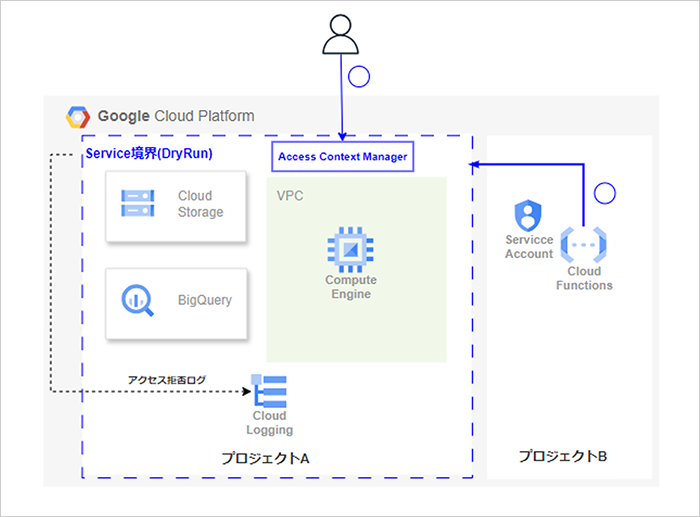Click the "Servicce Account" label text
This screenshot has width=700, height=517.
coord(529,246)
